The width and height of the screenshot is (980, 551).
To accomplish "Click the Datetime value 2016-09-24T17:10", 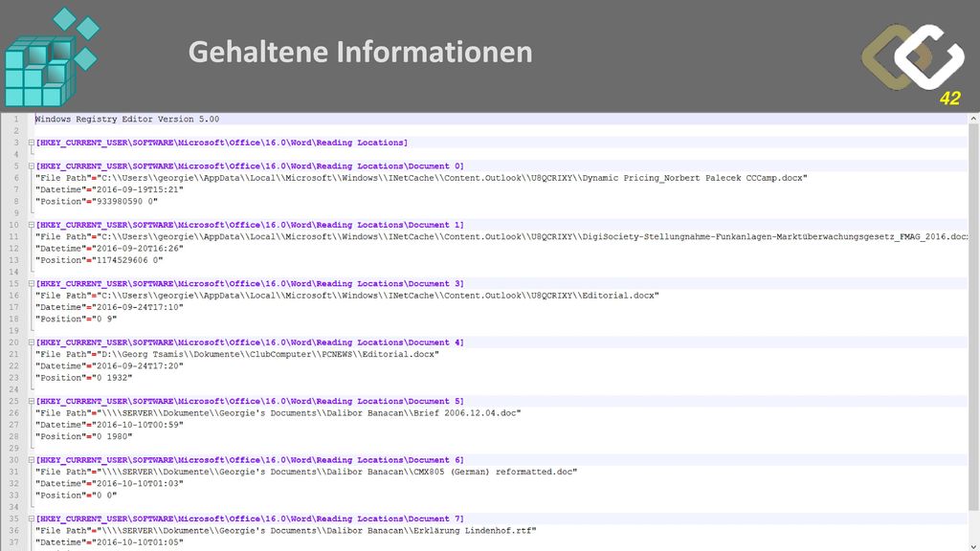I will click(138, 307).
